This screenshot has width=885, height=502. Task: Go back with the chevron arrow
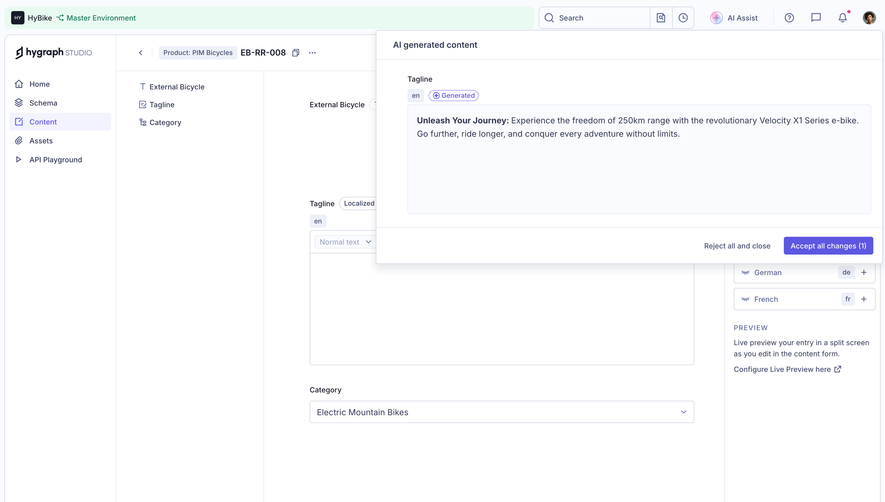click(x=141, y=53)
